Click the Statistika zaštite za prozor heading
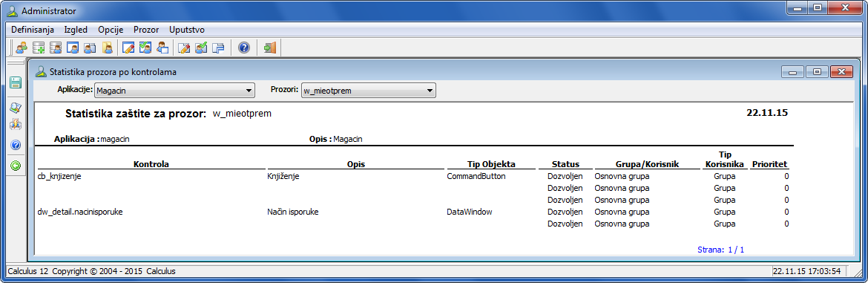This screenshot has width=868, height=283. tap(136, 114)
